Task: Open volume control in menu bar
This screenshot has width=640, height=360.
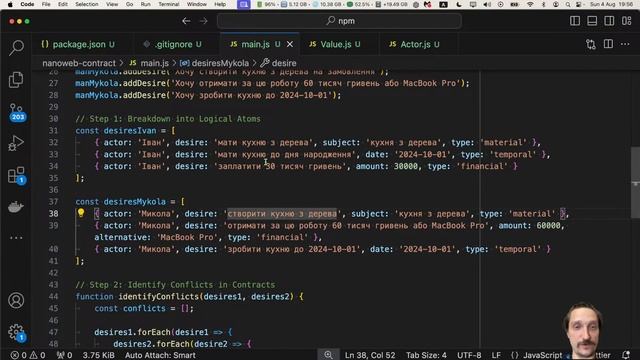Action: coord(487,4)
